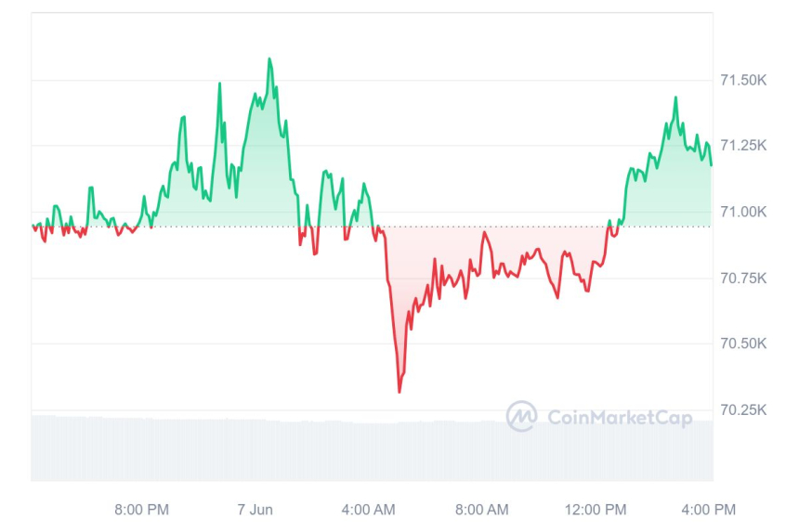Click the rightmost end of the price line
Viewport: 799px width, 532px height.
(712, 165)
